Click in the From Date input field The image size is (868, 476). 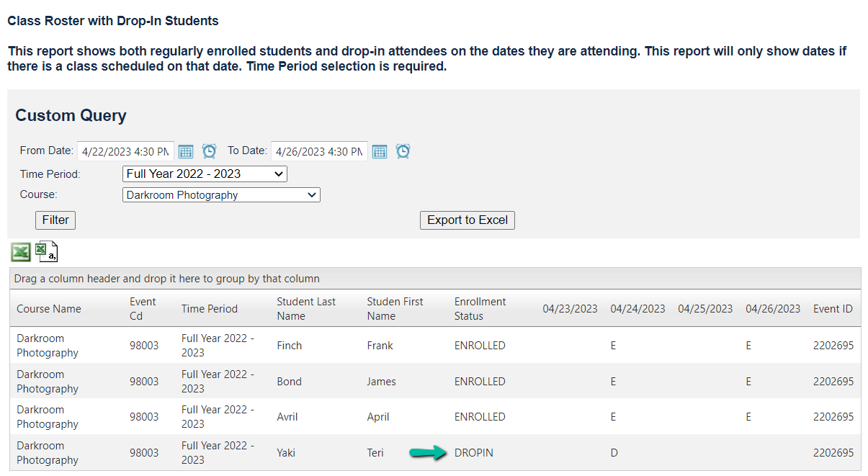[x=125, y=151]
